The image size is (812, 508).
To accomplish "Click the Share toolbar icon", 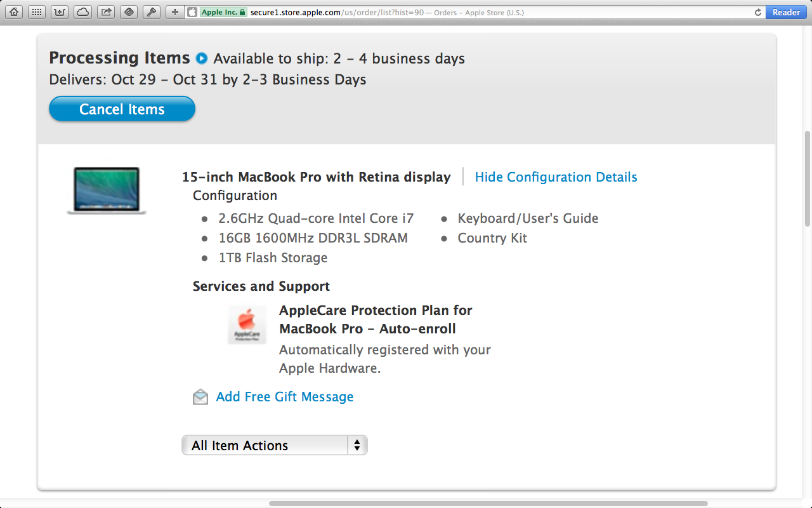I will (x=106, y=12).
